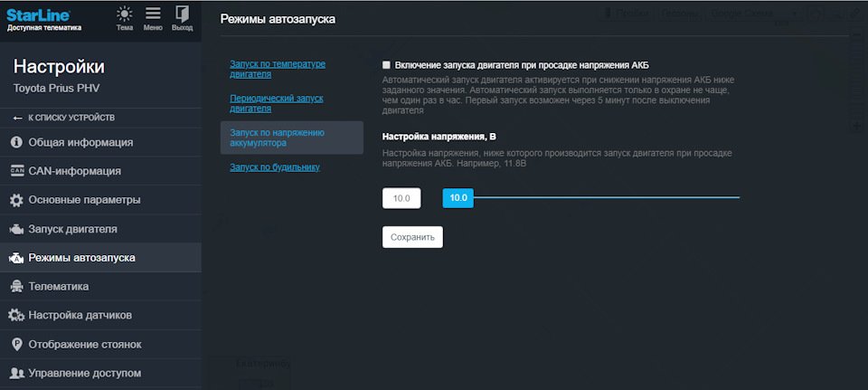
Task: Click the CAN icon beside CAN-информация
Action: point(17,171)
